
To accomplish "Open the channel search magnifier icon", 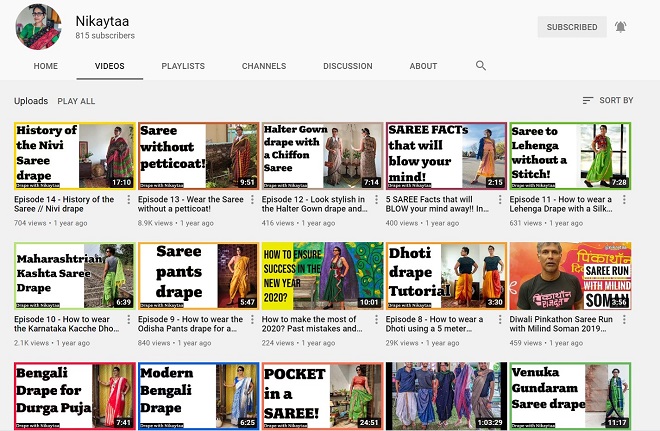I will (x=481, y=66).
